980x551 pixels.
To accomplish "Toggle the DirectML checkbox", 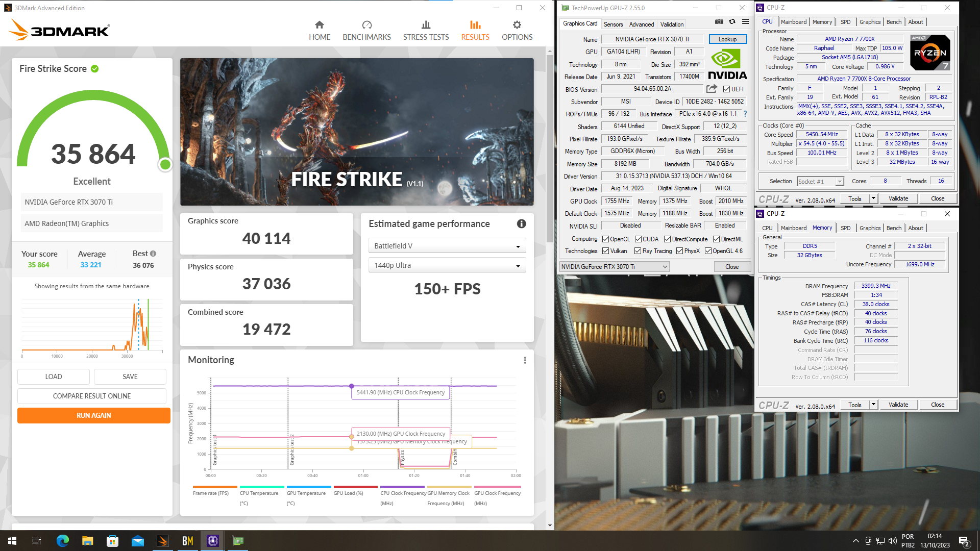I will tap(716, 239).
